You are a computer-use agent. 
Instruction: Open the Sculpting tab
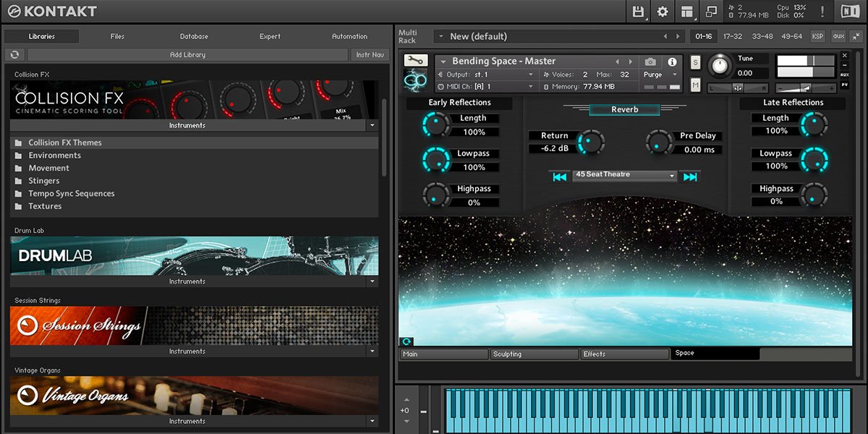coord(535,354)
